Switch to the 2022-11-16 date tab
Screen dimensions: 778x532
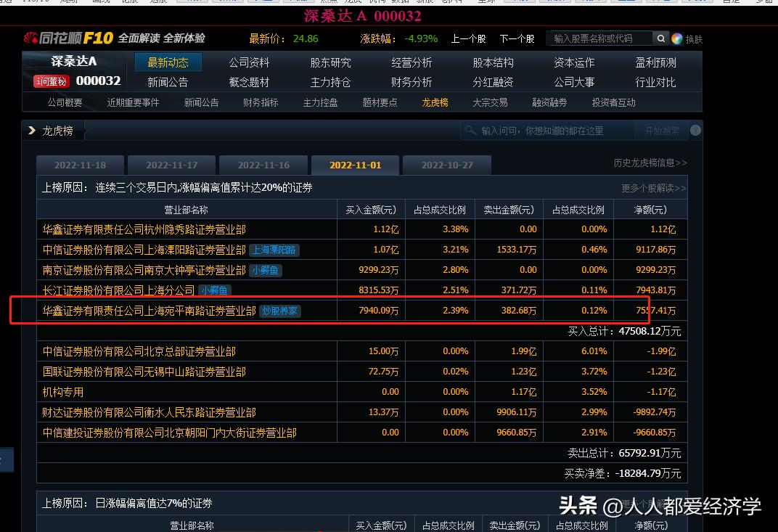(263, 165)
